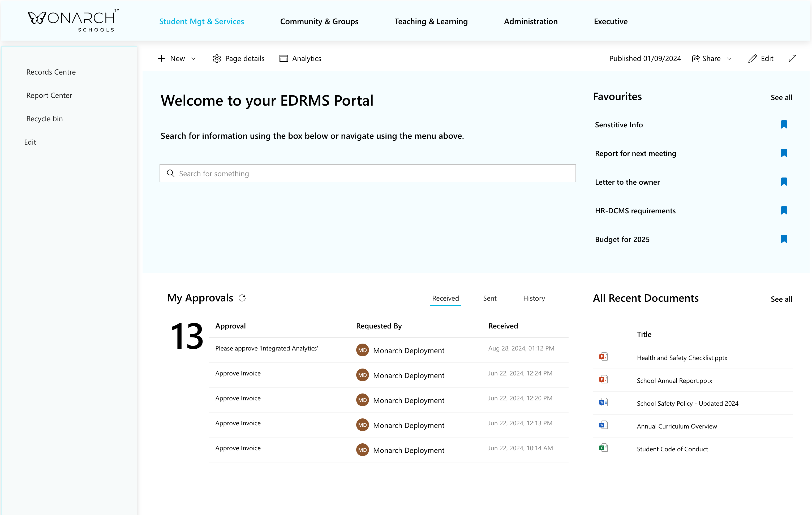Open the Teaching & Learning menu
The image size is (812, 515).
(x=431, y=21)
